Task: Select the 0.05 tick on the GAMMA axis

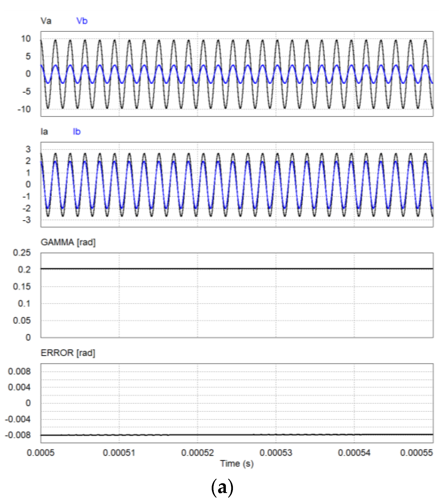Action: (x=22, y=320)
